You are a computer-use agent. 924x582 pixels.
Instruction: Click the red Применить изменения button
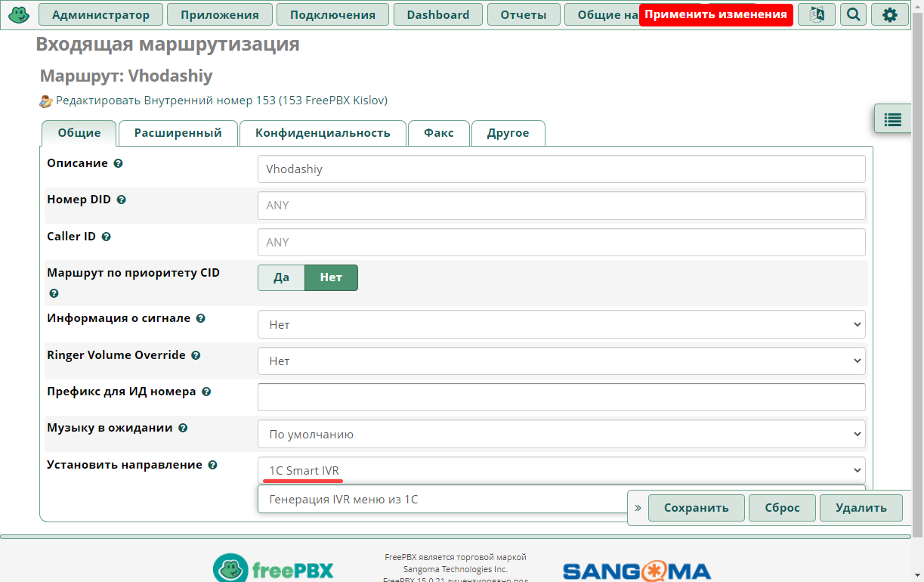715,14
